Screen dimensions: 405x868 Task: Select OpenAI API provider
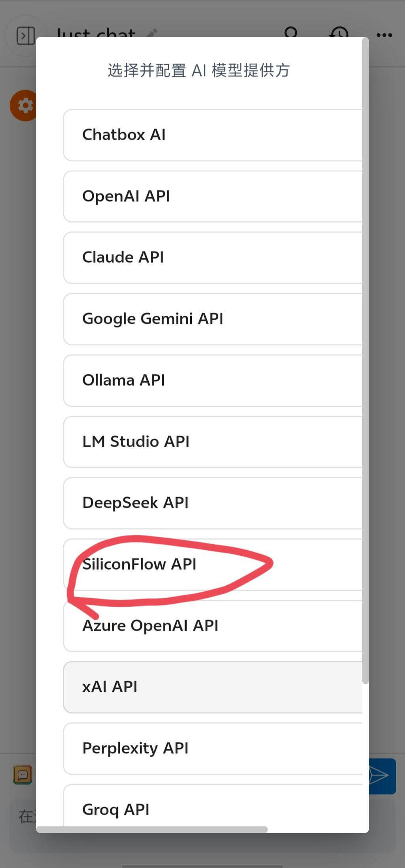(x=213, y=196)
